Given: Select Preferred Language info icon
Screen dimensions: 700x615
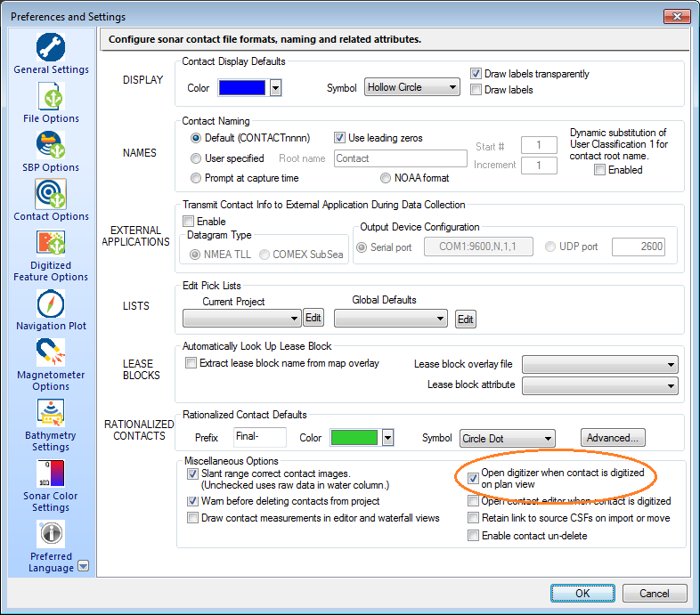Looking at the screenshot, I should [x=51, y=534].
